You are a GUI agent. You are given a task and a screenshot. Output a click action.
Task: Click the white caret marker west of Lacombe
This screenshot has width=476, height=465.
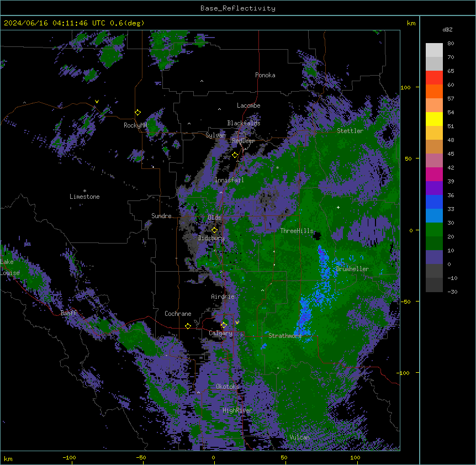pos(219,109)
